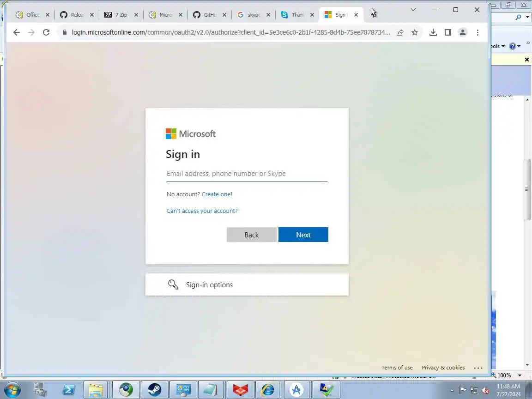This screenshot has width=532, height=399.
Task: Go back using the browser back arrow
Action: 16,32
